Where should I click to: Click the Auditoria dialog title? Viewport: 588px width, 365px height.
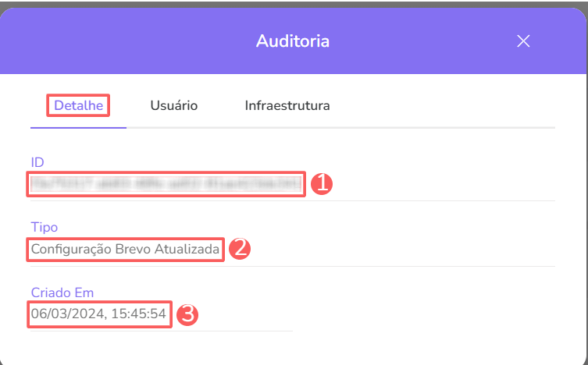pos(293,41)
